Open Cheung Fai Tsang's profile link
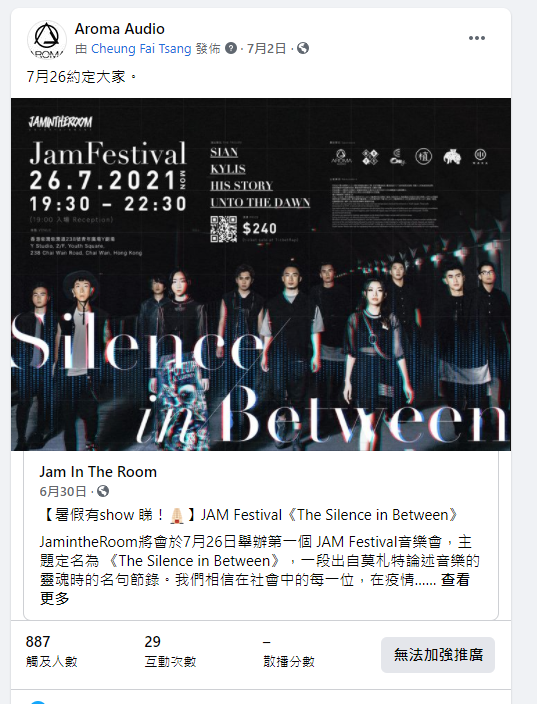Screen dimensions: 537x704 click(x=141, y=48)
